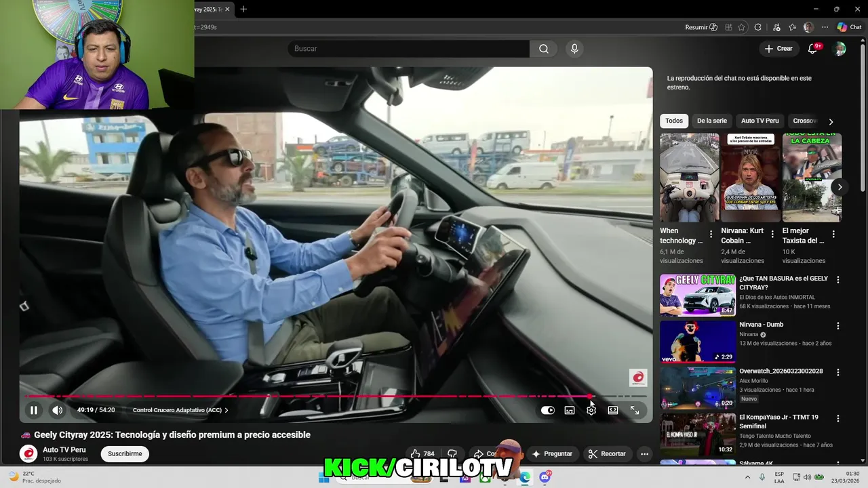
Task: Open options for Nirvana - Dumb video
Action: (838, 326)
